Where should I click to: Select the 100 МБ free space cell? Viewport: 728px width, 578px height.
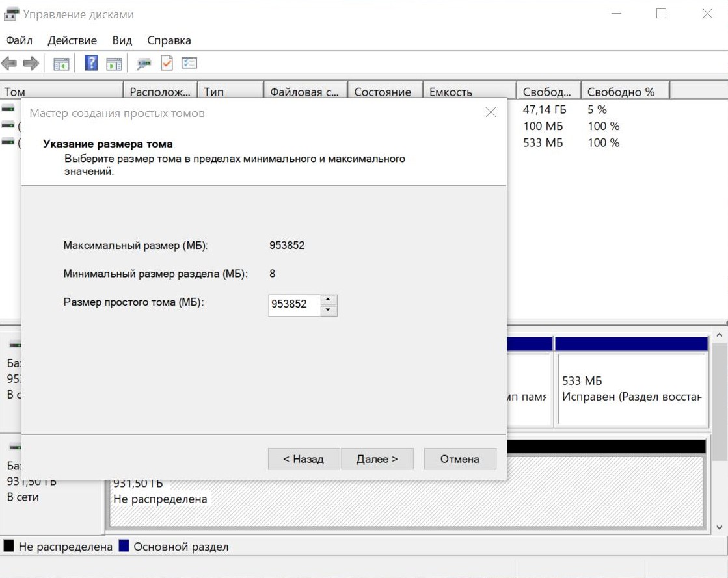tap(543, 126)
